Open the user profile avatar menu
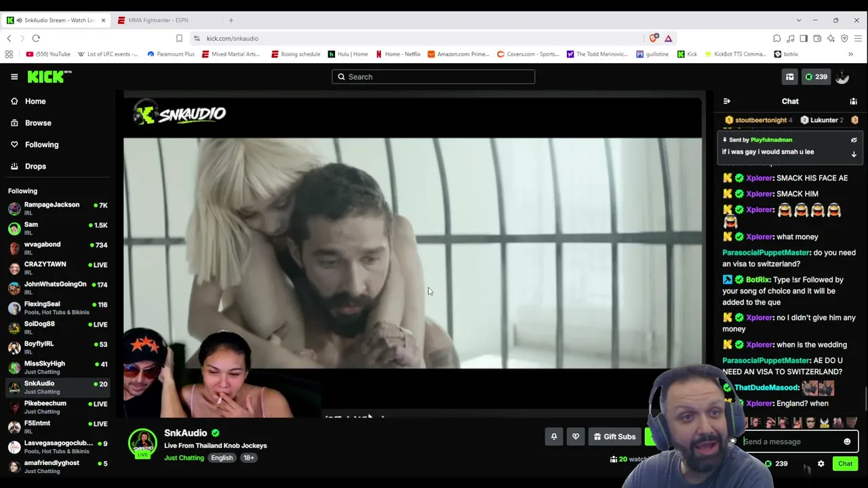Viewport: 868px width, 488px height. point(842,77)
